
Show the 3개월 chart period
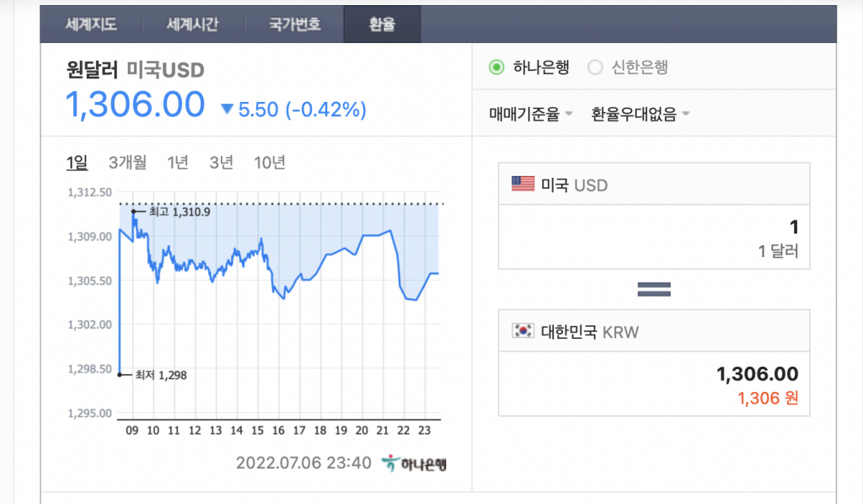click(128, 162)
